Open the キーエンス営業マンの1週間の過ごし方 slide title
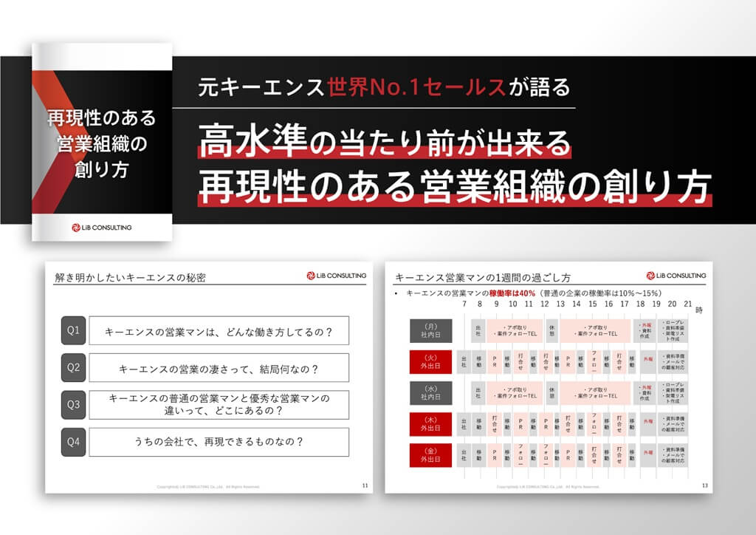 coord(483,277)
